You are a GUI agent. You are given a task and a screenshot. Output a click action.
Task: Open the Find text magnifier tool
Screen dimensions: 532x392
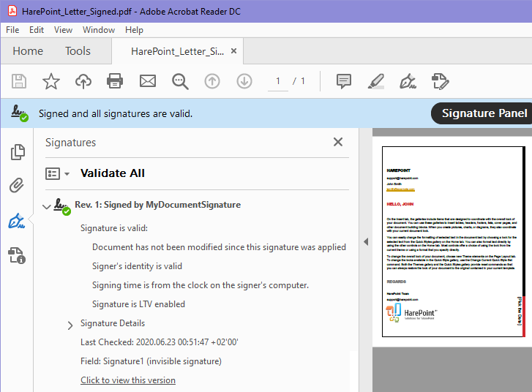pos(180,82)
